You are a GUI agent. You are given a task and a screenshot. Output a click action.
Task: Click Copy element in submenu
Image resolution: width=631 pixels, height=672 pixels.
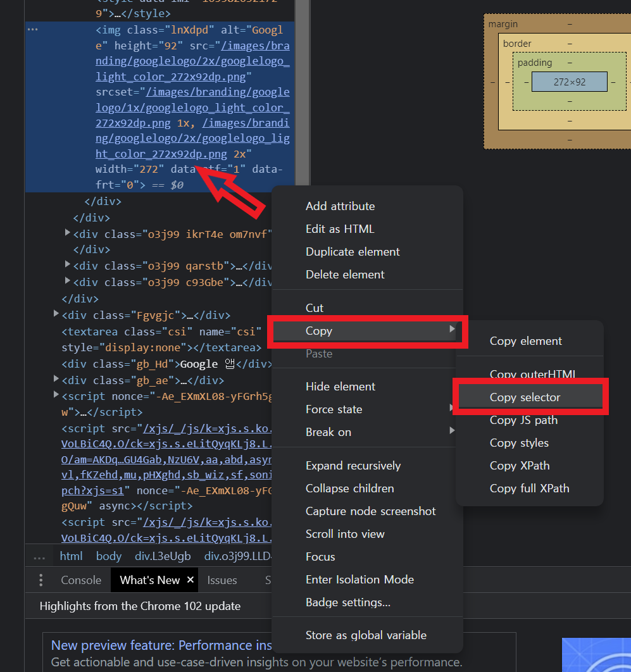click(x=525, y=341)
